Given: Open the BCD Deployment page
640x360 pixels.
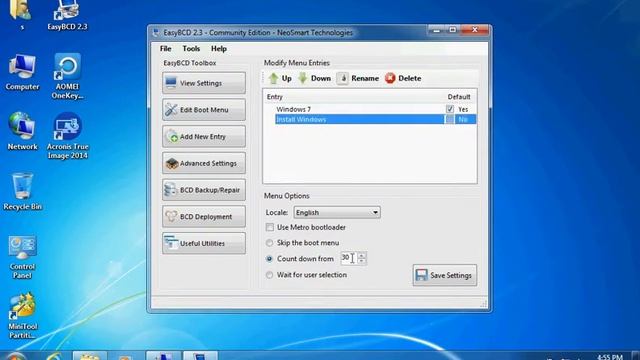Looking at the screenshot, I should pos(204,217).
